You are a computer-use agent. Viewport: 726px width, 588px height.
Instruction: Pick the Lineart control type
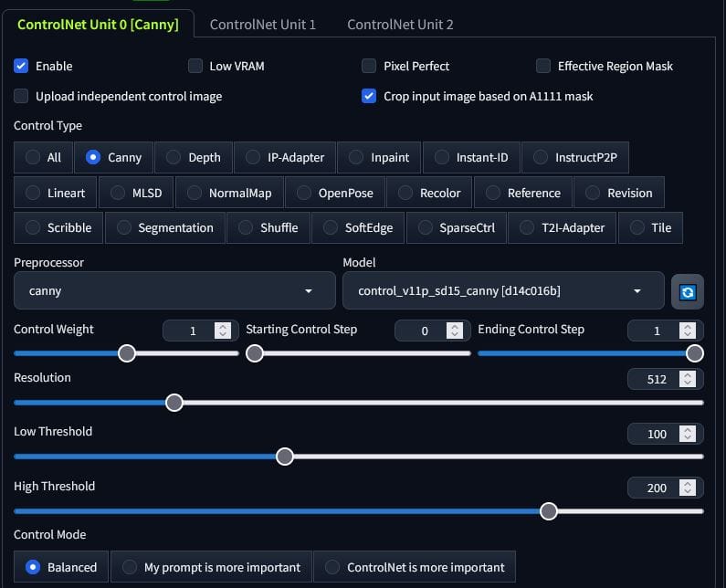(55, 193)
